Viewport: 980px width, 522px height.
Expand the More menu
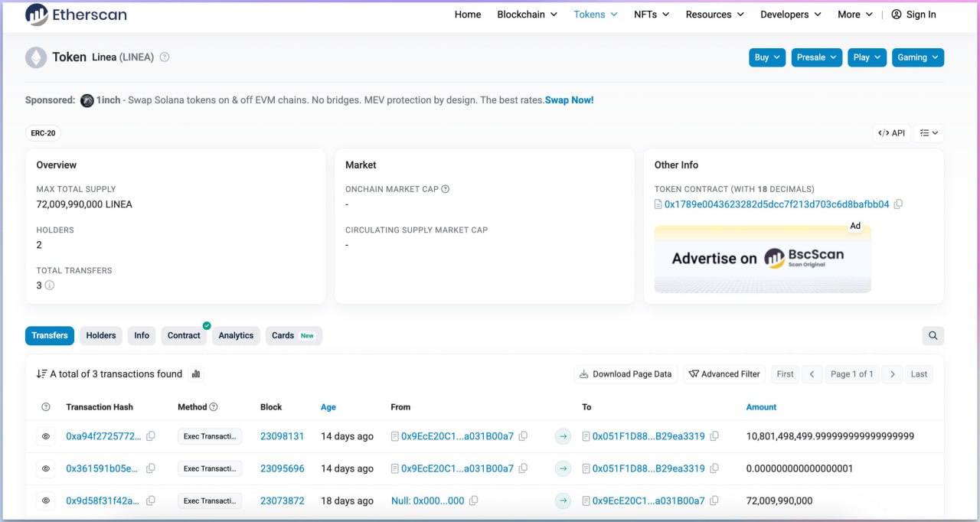[x=855, y=15]
